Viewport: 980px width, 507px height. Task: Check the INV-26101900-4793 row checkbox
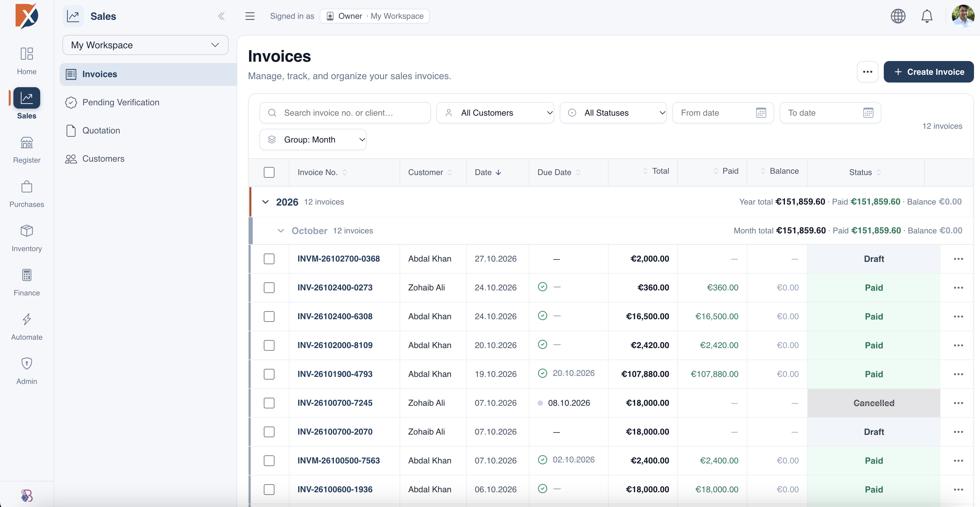(269, 374)
